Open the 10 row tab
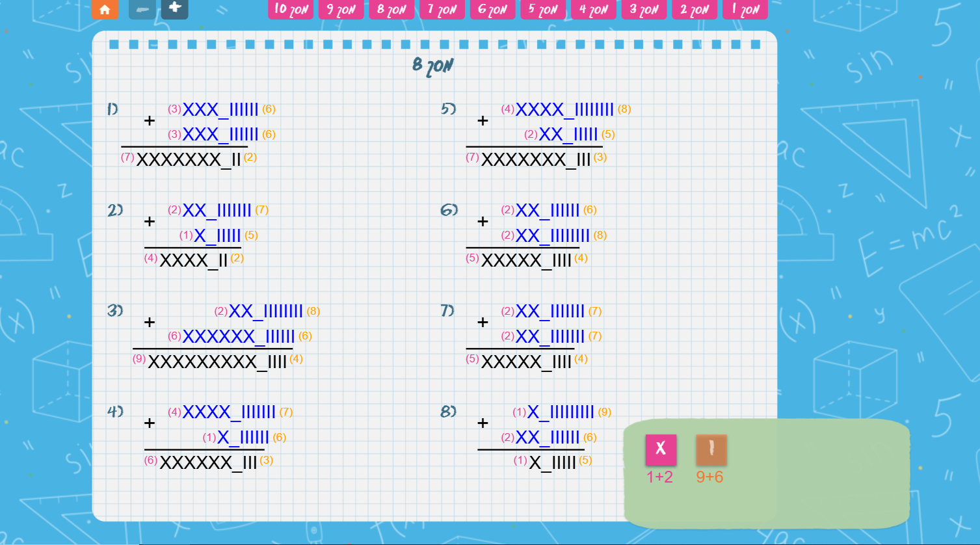 291,9
